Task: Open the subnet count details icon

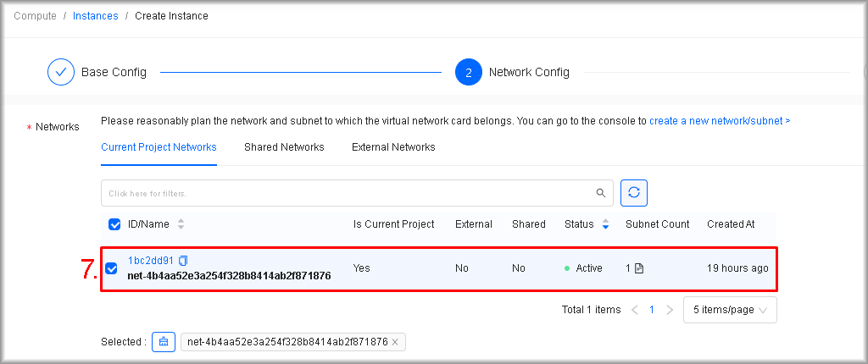Action: [x=639, y=268]
